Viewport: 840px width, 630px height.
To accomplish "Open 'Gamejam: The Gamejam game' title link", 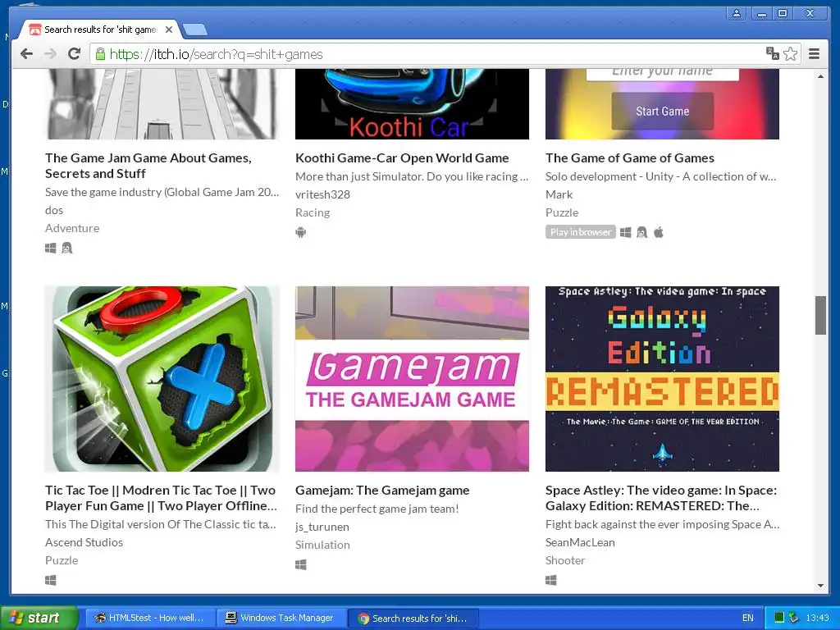I will click(382, 491).
